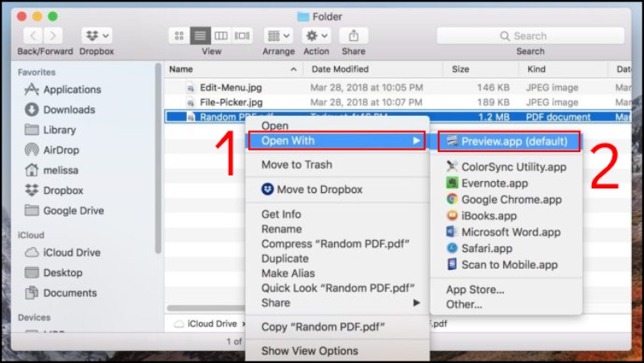Open with Microsoft Word.app
644x363 pixels.
coord(506,232)
